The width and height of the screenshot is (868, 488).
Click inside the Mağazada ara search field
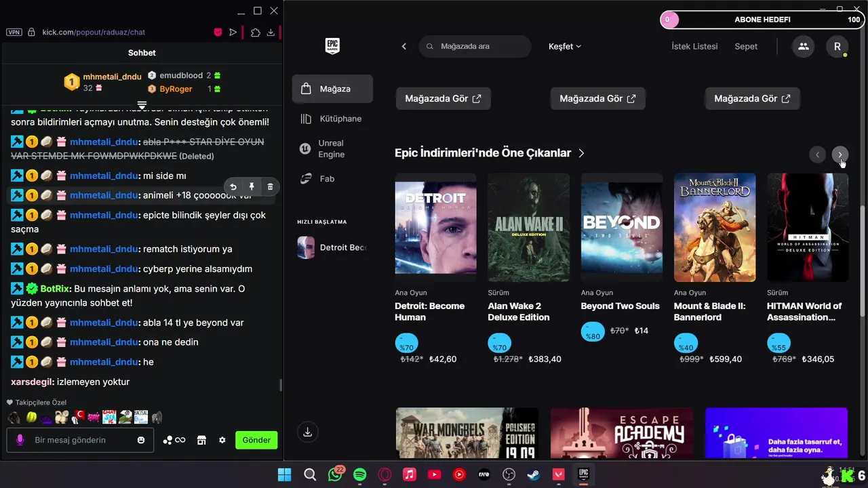tap(475, 46)
